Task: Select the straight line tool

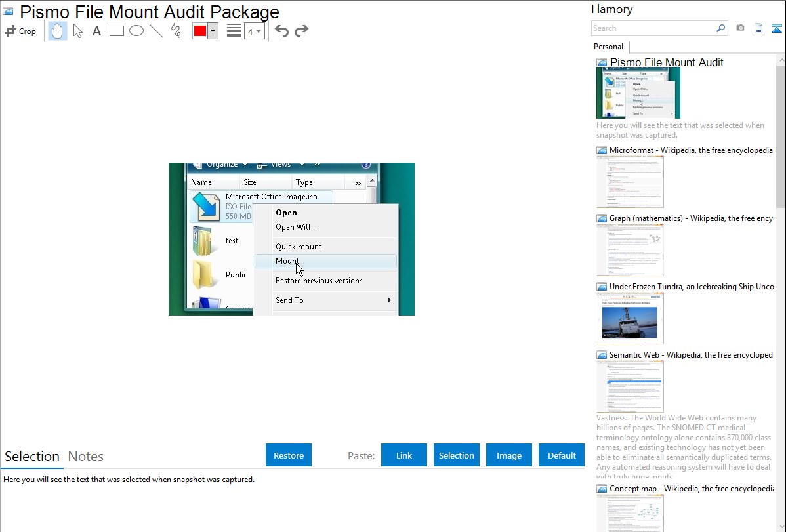Action: [x=156, y=31]
